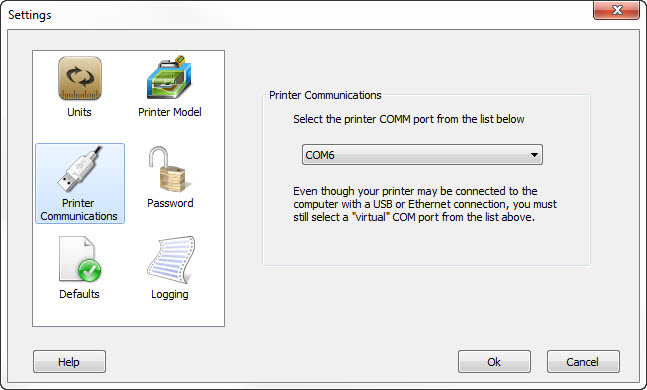Select the Password category label
This screenshot has width=647, height=390.
[x=170, y=203]
